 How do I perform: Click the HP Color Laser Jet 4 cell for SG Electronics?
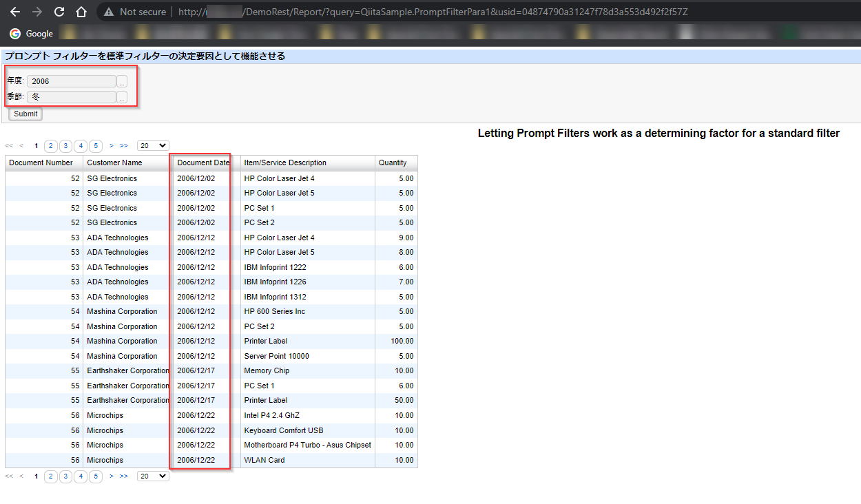[x=307, y=178]
